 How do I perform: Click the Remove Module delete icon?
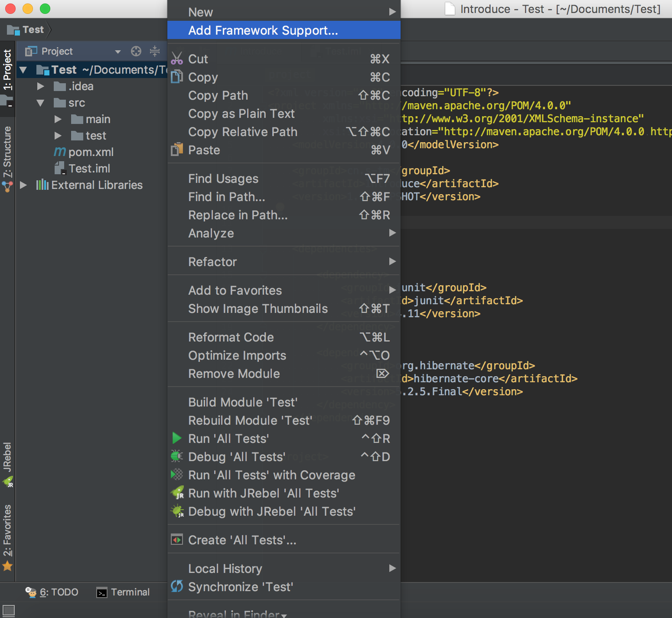(382, 373)
